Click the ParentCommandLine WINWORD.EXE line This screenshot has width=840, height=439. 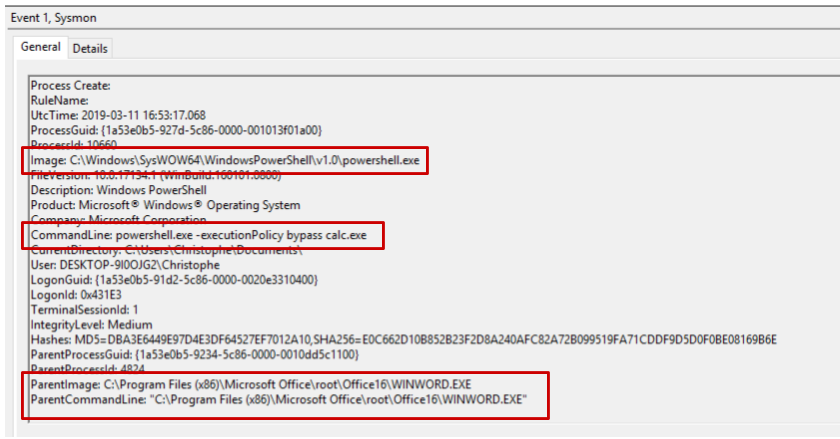tap(279, 400)
